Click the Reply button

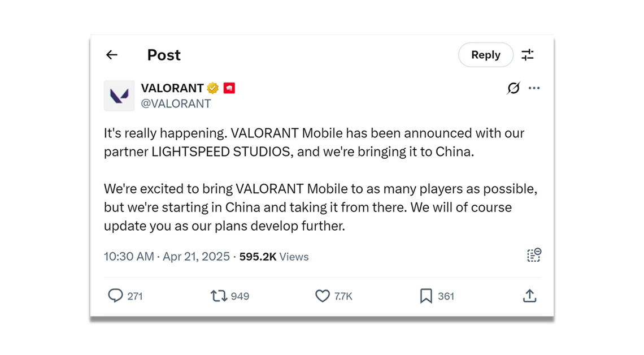click(x=486, y=55)
